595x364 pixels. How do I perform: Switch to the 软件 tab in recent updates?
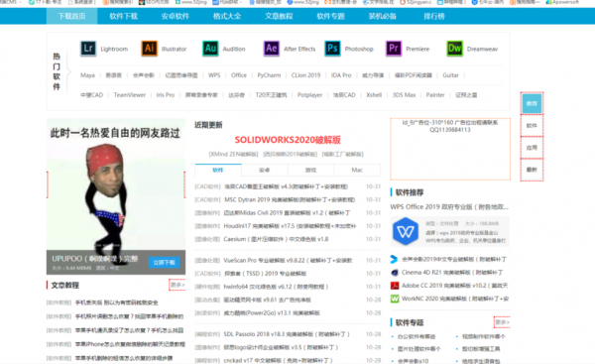(x=218, y=170)
